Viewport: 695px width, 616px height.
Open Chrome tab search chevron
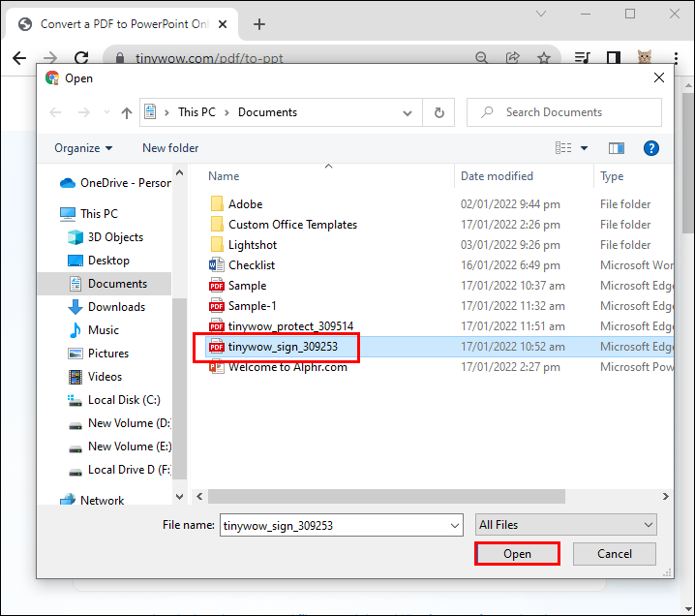(x=541, y=14)
